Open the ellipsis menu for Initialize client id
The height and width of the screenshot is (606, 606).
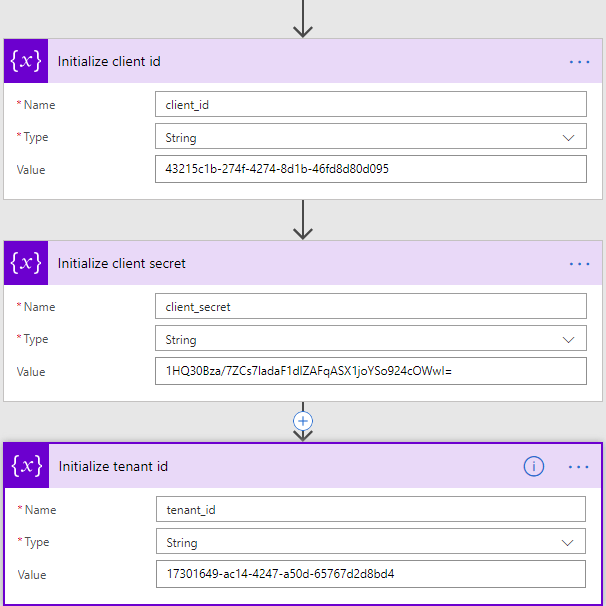point(580,61)
